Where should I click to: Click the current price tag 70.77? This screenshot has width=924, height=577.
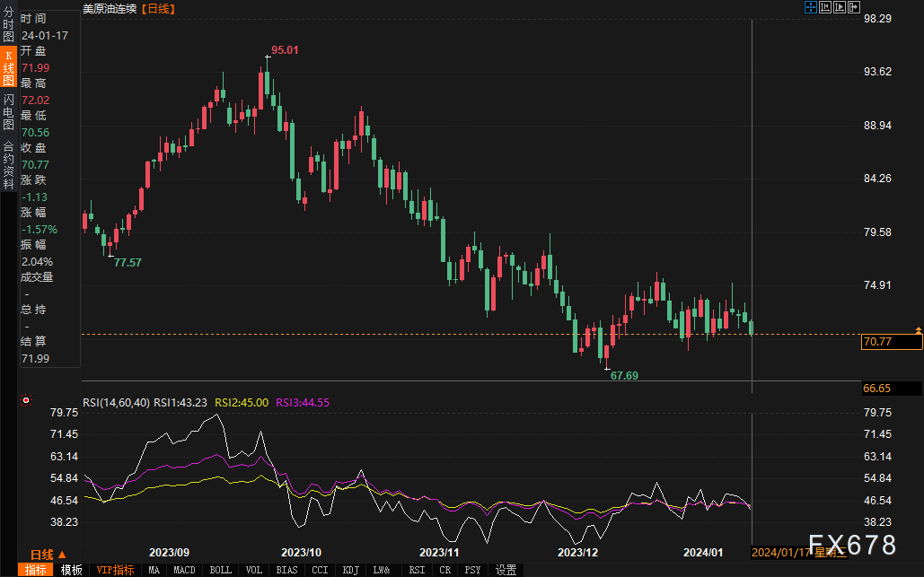click(891, 342)
